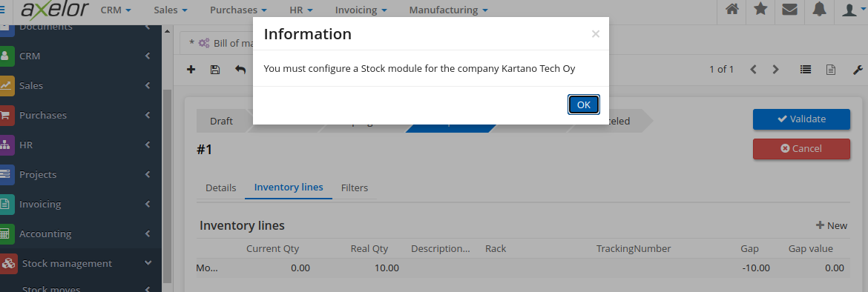Image resolution: width=868 pixels, height=292 pixels.
Task: Open the Sales top menu
Action: (x=171, y=10)
